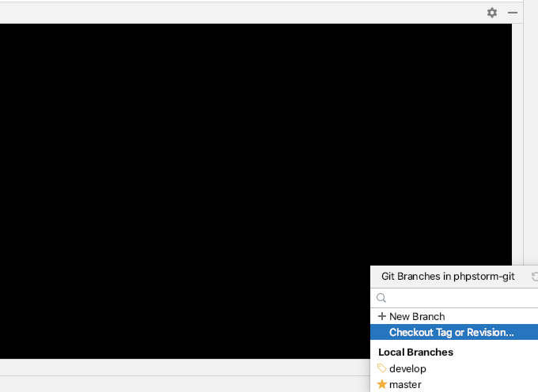Click the magnifier icon in branch search
Viewport: 538px width, 392px height.
(x=381, y=298)
